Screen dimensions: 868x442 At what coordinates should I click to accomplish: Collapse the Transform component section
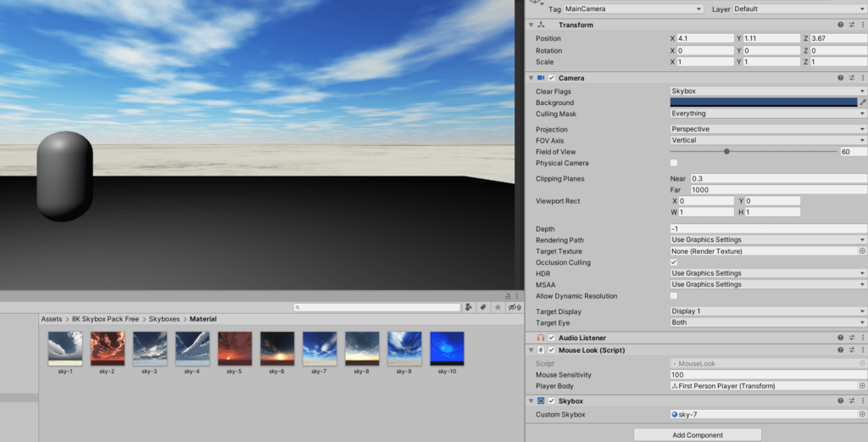[531, 25]
